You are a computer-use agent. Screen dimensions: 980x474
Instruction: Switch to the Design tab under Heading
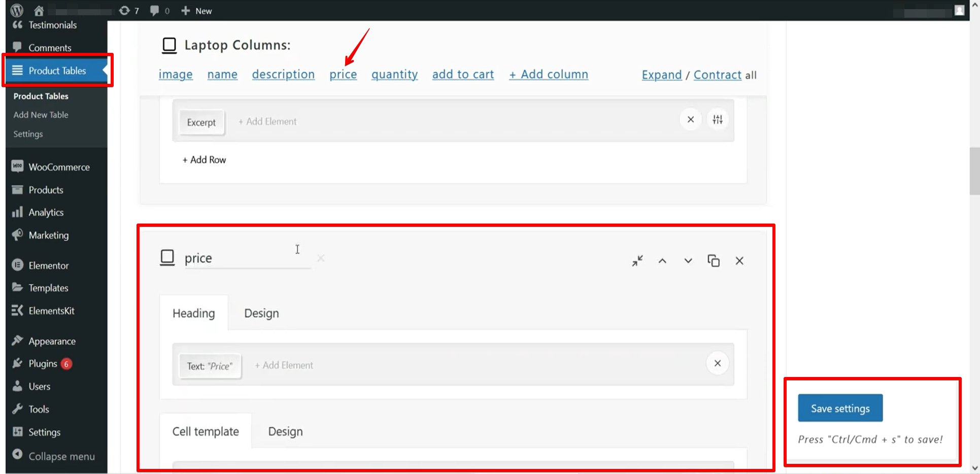[261, 313]
